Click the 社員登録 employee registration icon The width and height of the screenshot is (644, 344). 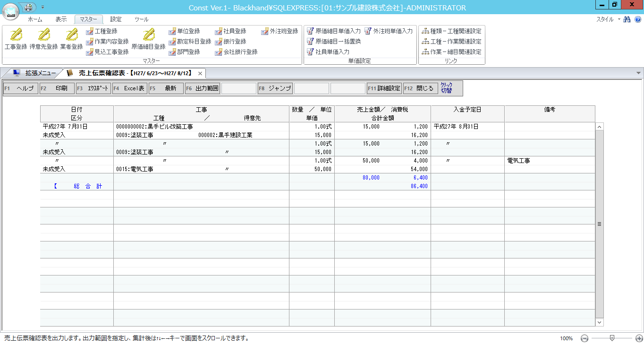(x=219, y=31)
